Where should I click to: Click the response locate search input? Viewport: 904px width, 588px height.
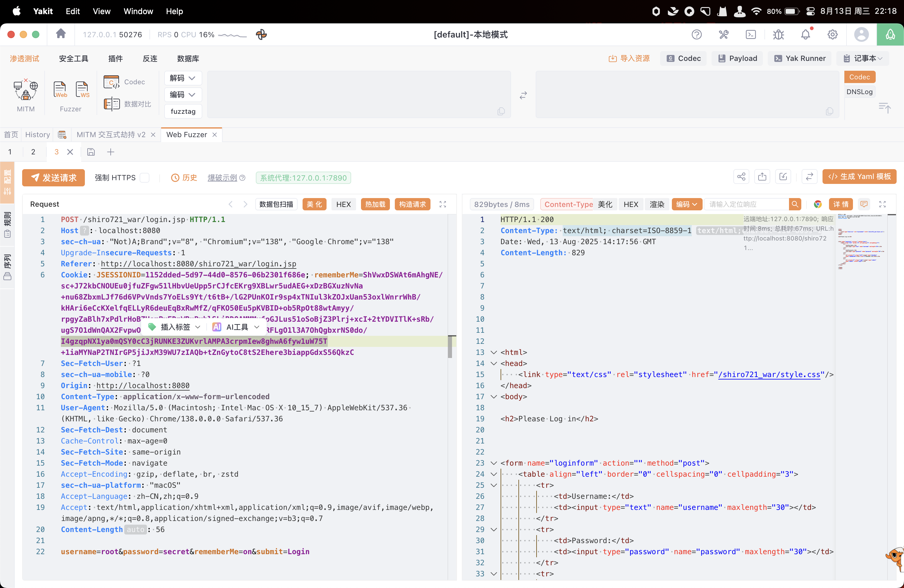click(x=746, y=205)
